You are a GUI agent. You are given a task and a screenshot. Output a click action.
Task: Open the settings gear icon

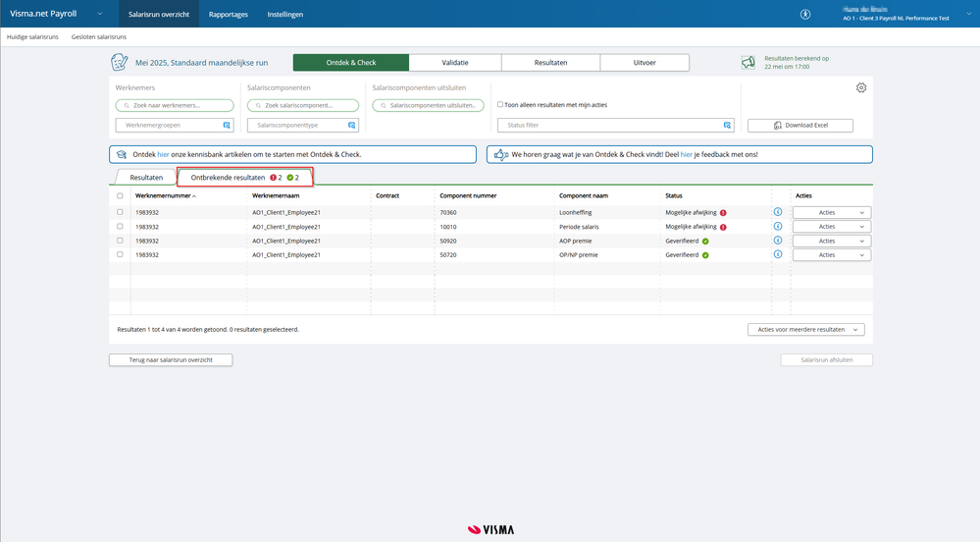tap(861, 87)
